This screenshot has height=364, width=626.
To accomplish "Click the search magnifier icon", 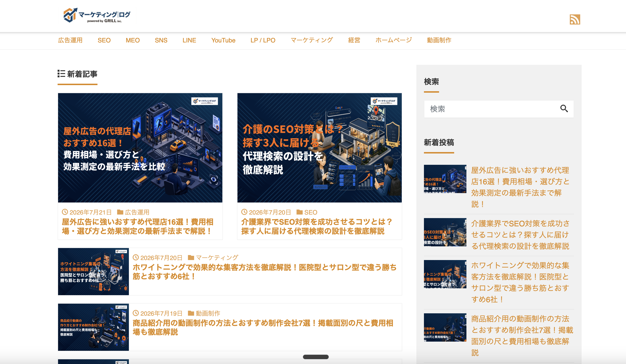I will pyautogui.click(x=564, y=109).
